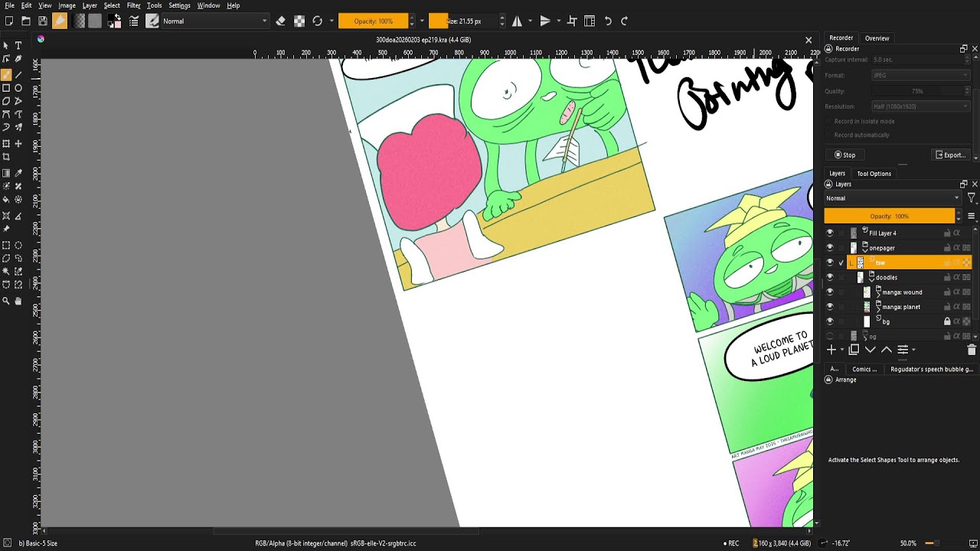This screenshot has height=551, width=980.
Task: Expand add layer type dropdown arrow
Action: coord(842,350)
